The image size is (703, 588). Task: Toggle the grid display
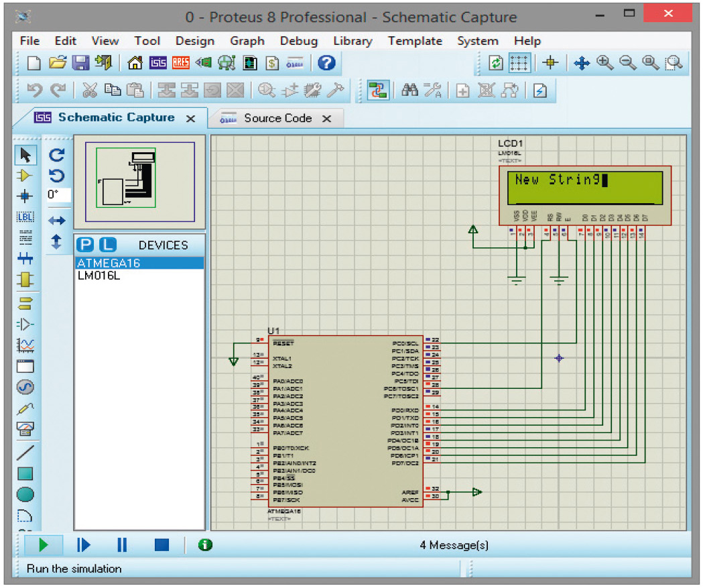click(x=519, y=63)
